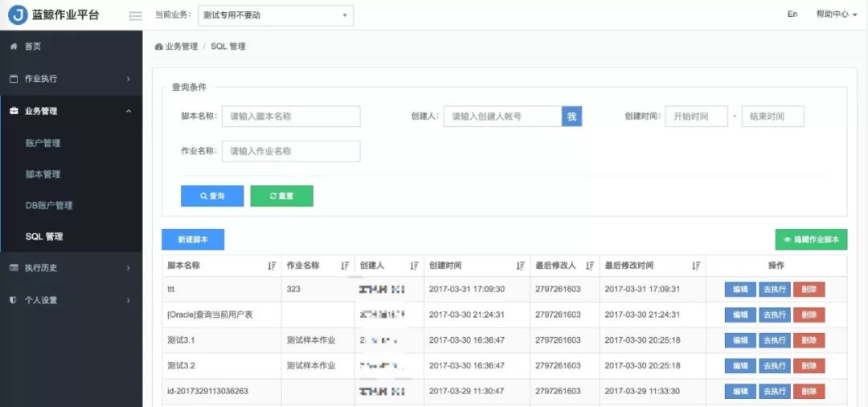Switch language with the En link

(x=792, y=14)
